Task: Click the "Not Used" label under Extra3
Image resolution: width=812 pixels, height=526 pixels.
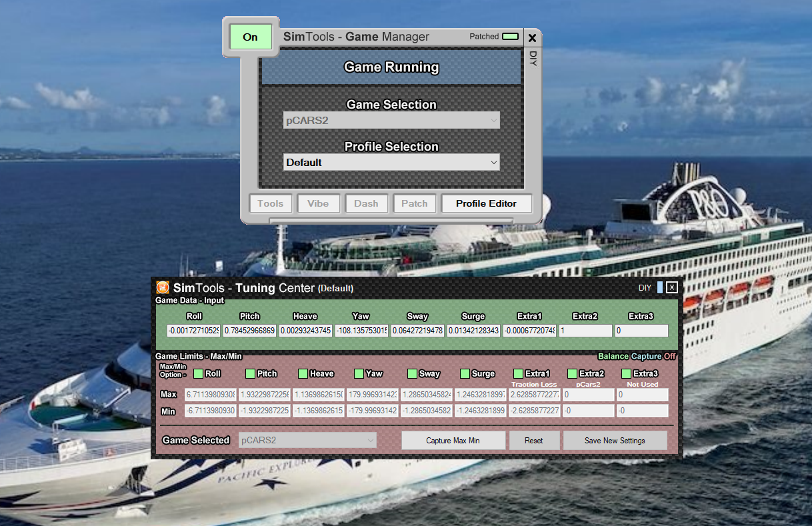Action: pyautogui.click(x=642, y=384)
